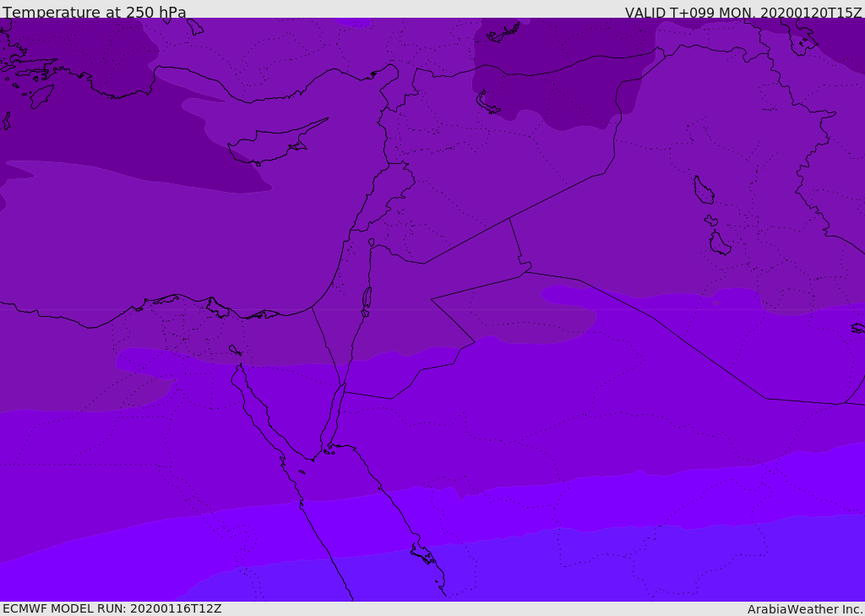
Task: Click the ArabiaWeather Inc. credit text
Action: point(805,609)
